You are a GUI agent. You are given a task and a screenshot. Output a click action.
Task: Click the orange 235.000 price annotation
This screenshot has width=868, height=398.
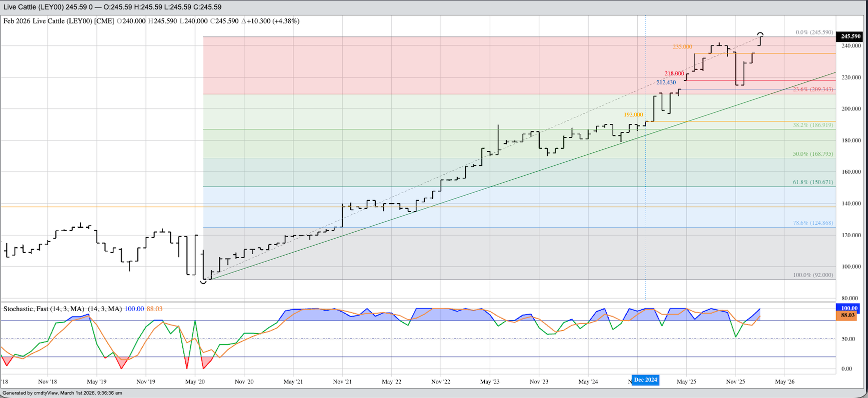coord(682,47)
